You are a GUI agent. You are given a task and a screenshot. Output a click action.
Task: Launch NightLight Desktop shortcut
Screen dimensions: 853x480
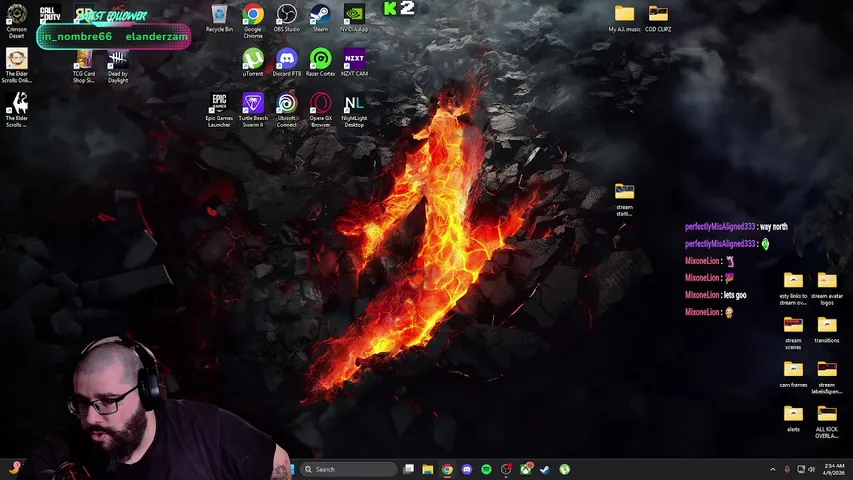click(x=354, y=110)
